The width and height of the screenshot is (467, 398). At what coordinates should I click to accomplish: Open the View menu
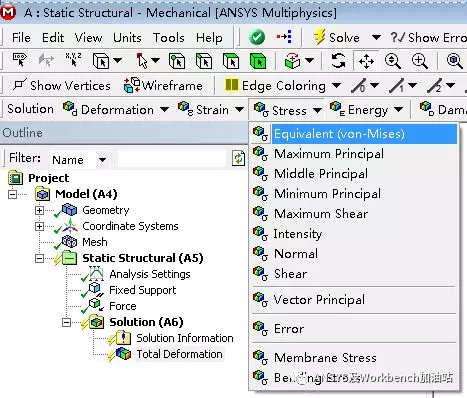[x=88, y=38]
